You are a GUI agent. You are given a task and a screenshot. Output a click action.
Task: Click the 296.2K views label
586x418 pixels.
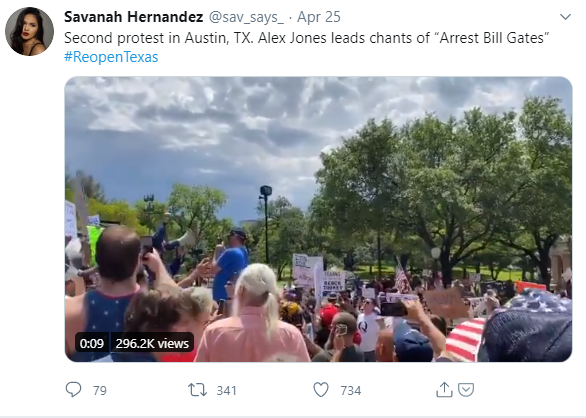152,343
